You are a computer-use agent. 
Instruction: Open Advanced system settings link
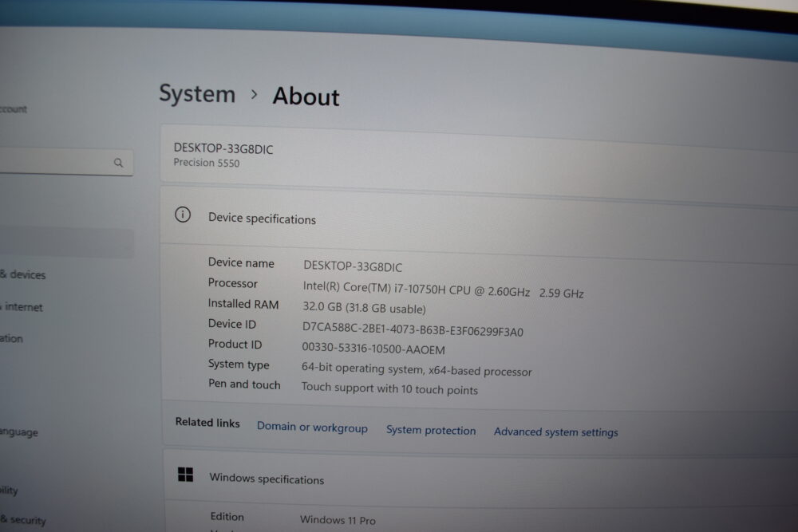(555, 432)
